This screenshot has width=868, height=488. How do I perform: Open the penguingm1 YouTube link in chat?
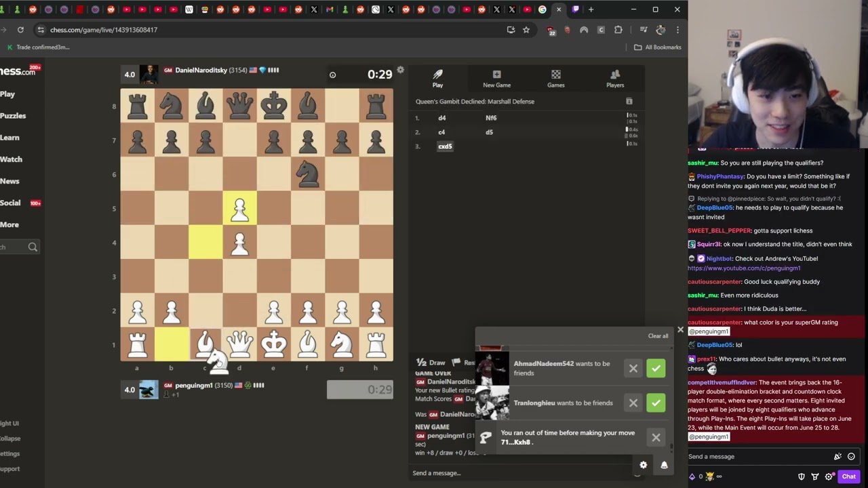pos(744,268)
